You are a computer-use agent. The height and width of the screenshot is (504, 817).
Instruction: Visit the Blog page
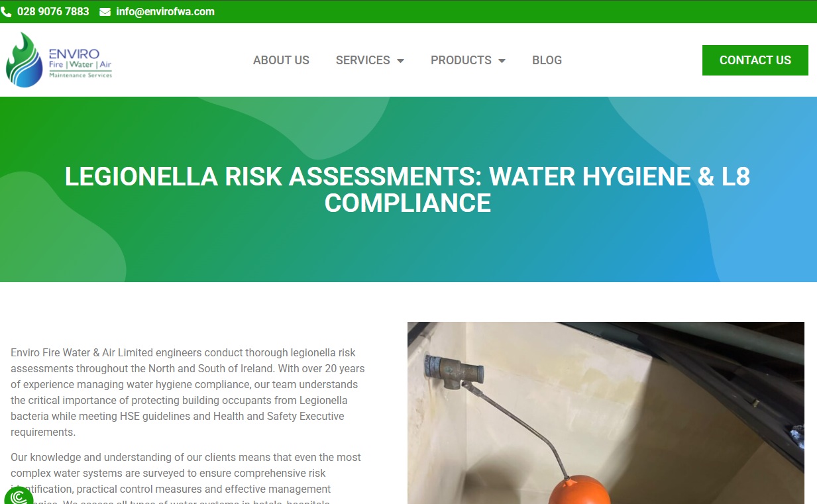[547, 60]
